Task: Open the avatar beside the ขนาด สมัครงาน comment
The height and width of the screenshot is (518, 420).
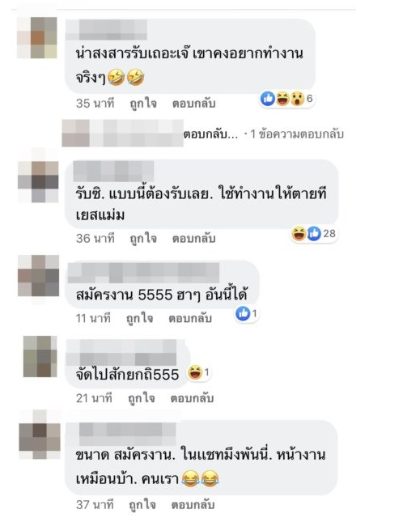Action: (40, 438)
